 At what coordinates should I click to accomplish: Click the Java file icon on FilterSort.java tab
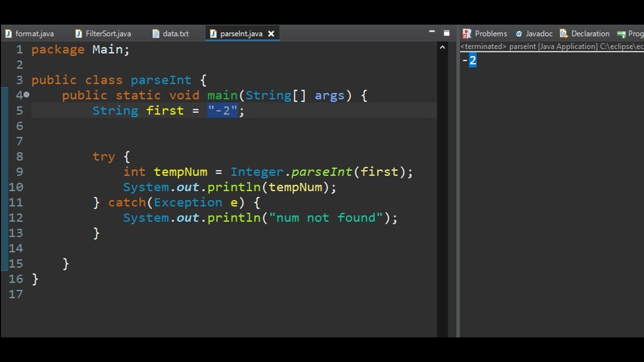coord(78,34)
